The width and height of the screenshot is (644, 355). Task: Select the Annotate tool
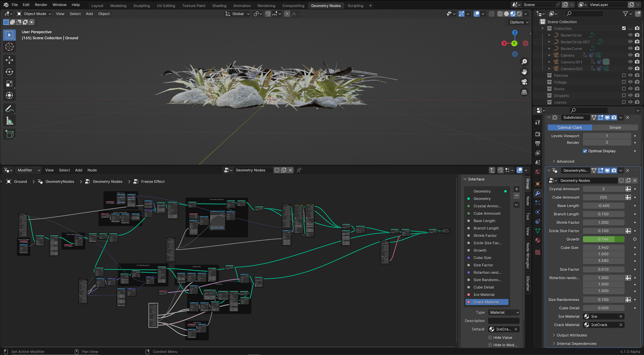9,108
